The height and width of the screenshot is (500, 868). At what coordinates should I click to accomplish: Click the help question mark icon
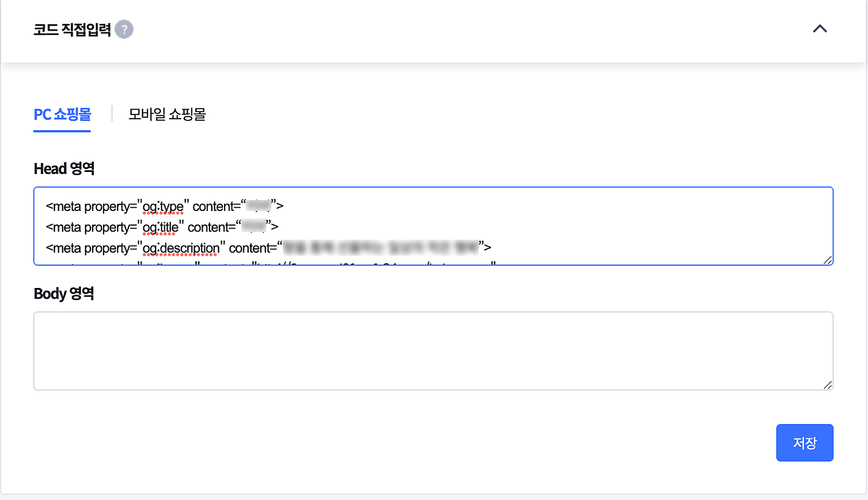pyautogui.click(x=124, y=29)
